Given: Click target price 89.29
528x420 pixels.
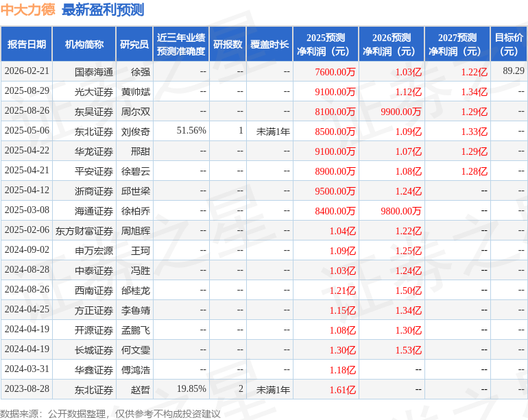Looking at the screenshot, I should [x=514, y=71].
